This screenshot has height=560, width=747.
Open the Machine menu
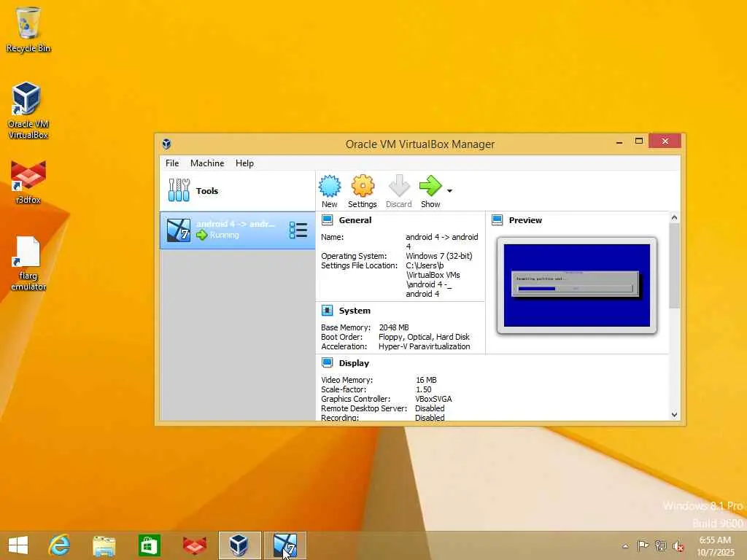tap(207, 163)
